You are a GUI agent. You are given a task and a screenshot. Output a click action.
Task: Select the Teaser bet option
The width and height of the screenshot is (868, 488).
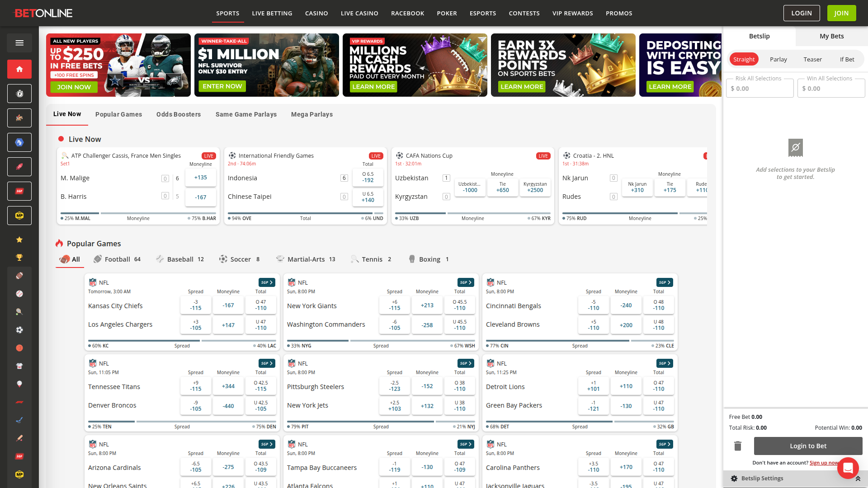(812, 59)
